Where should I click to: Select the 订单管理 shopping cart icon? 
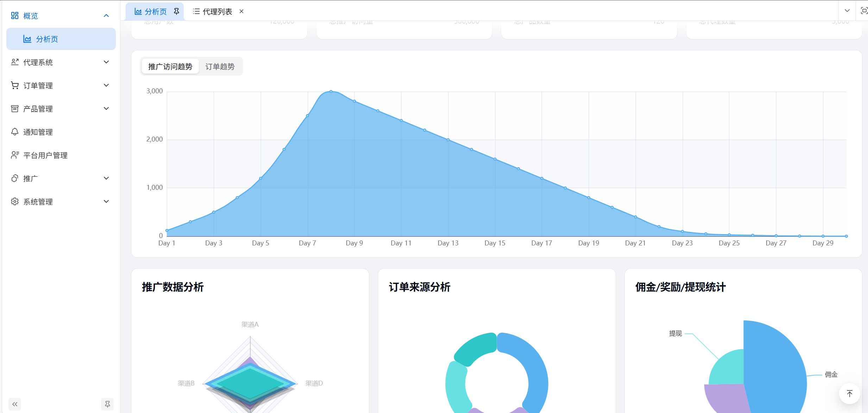tap(15, 85)
